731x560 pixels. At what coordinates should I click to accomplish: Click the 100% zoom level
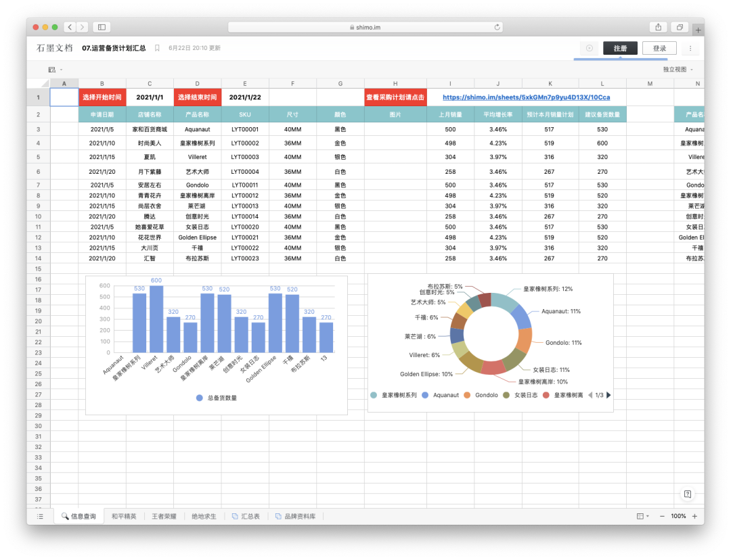[x=678, y=516]
